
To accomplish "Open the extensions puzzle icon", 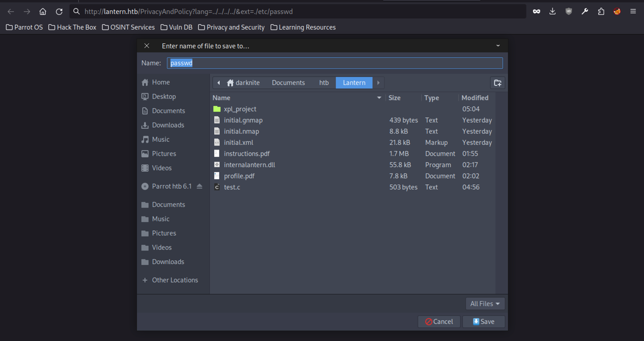I will tap(601, 12).
